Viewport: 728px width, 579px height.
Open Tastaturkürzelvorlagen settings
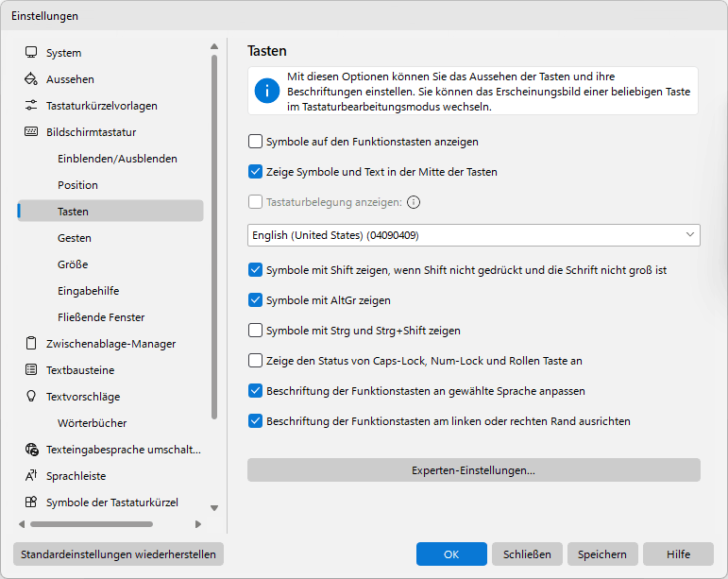[110, 106]
